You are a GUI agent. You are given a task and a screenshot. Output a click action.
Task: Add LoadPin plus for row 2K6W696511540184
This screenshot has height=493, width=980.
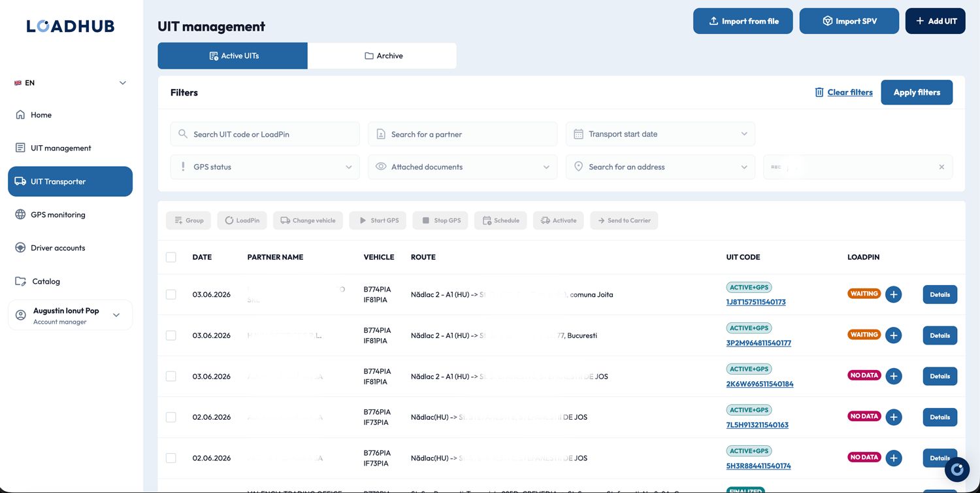[893, 376]
